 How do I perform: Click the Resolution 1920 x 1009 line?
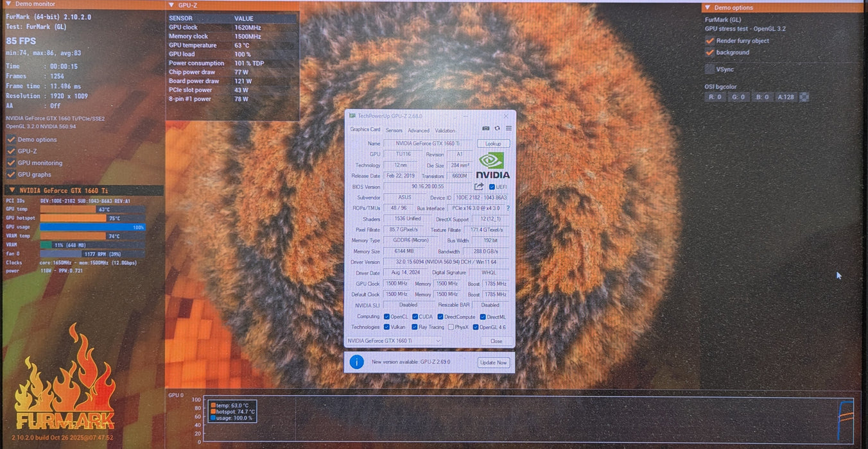[x=47, y=96]
